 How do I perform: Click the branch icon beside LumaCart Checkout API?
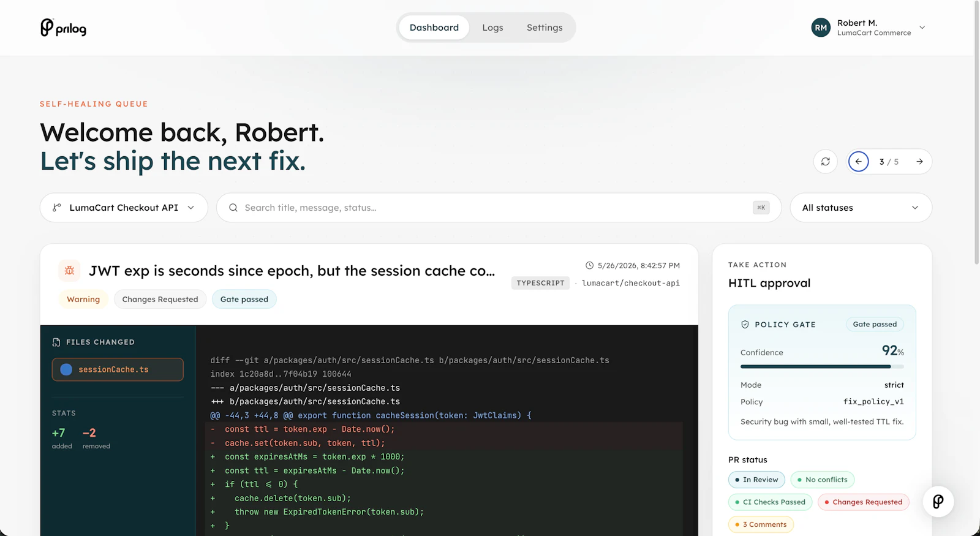coord(57,208)
